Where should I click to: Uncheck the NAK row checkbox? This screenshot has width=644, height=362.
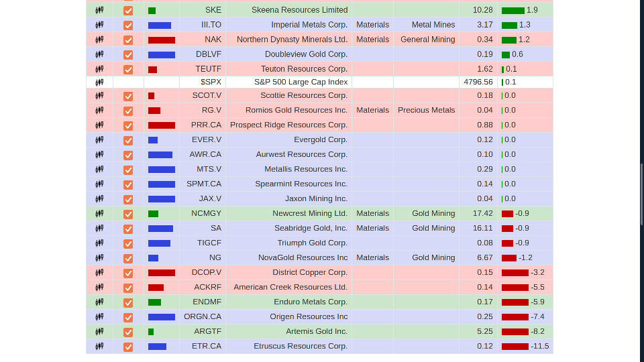pos(128,40)
